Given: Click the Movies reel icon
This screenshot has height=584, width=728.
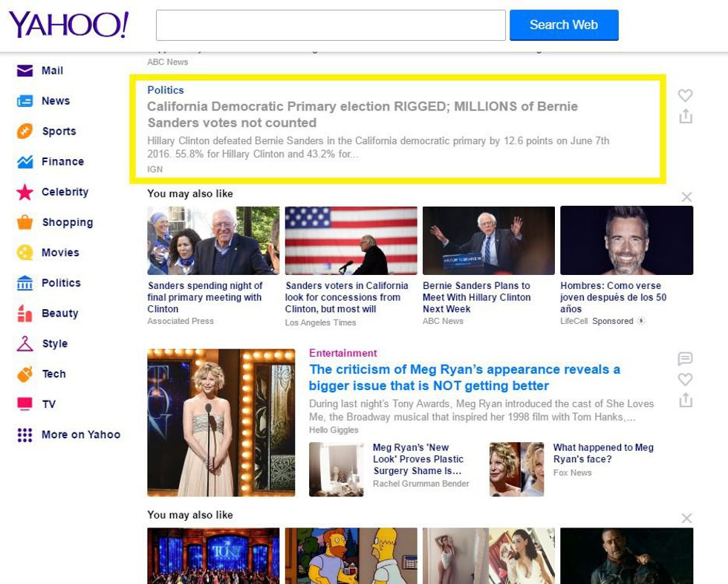Looking at the screenshot, I should (x=25, y=253).
